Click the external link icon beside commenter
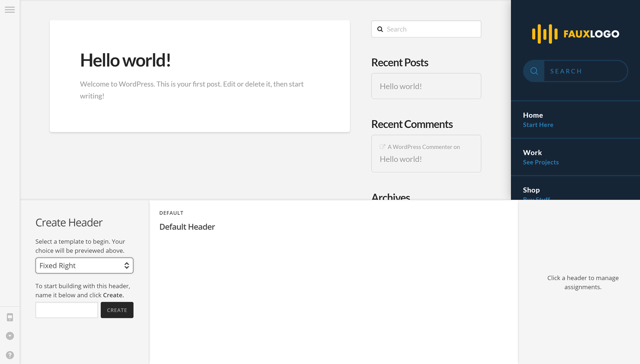 (382, 147)
